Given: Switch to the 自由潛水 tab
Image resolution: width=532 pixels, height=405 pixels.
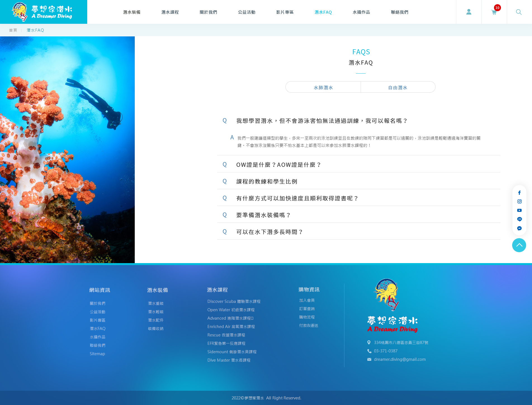Looking at the screenshot, I should point(398,87).
